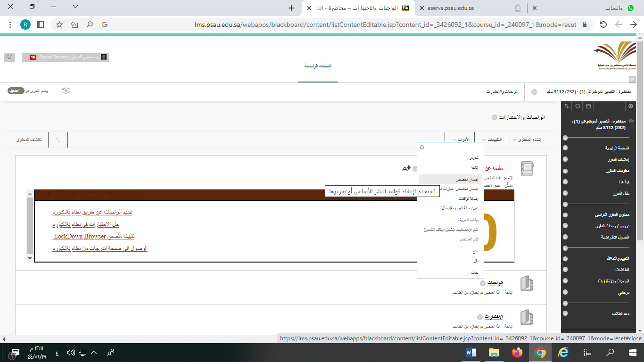Open link الوصول الى صفحة الدرجات

pyautogui.click(x=100, y=248)
